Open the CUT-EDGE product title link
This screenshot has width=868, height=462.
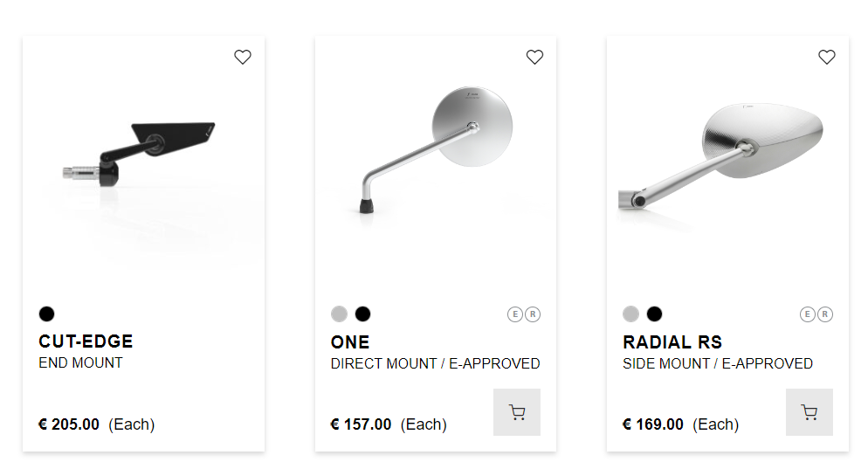[86, 341]
